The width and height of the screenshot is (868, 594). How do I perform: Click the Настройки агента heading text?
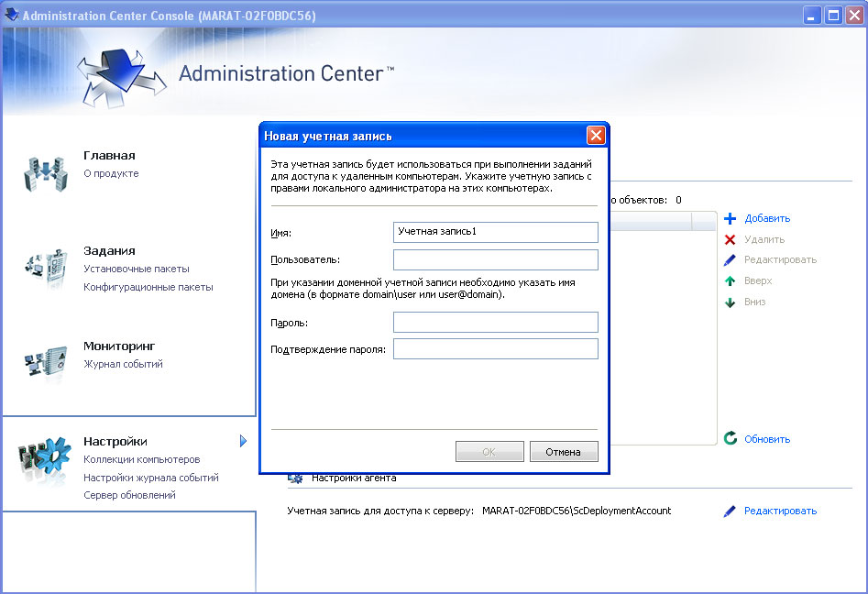[x=354, y=478]
